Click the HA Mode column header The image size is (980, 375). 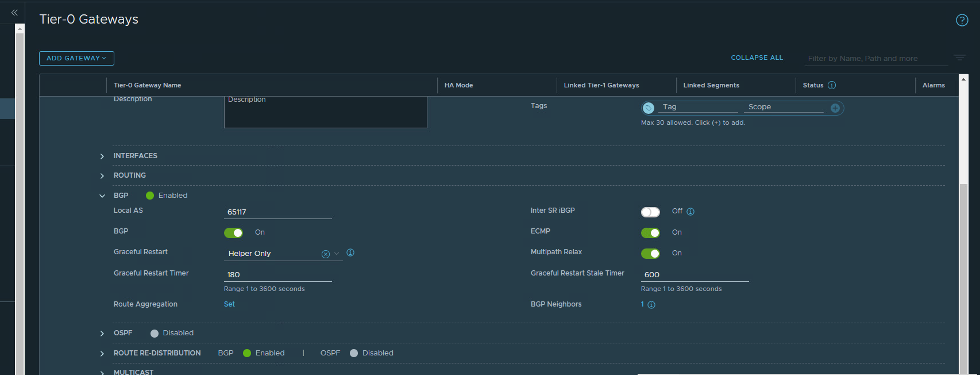pos(459,85)
